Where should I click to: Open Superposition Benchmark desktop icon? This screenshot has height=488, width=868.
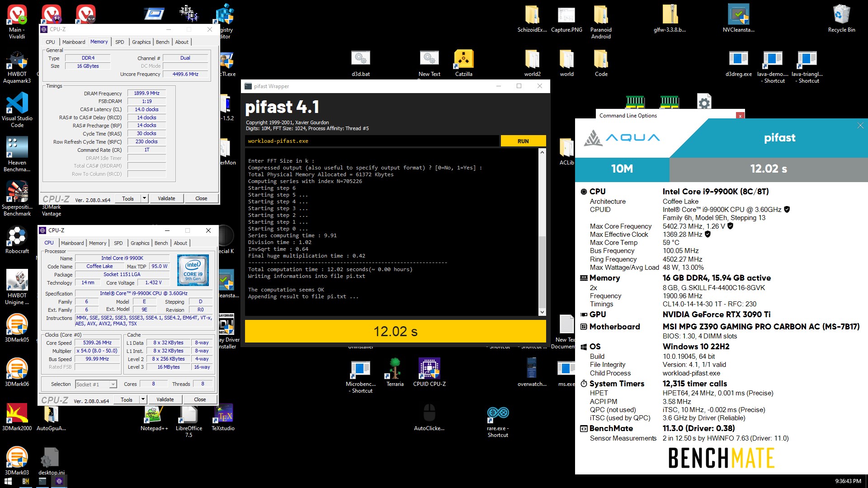[17, 198]
